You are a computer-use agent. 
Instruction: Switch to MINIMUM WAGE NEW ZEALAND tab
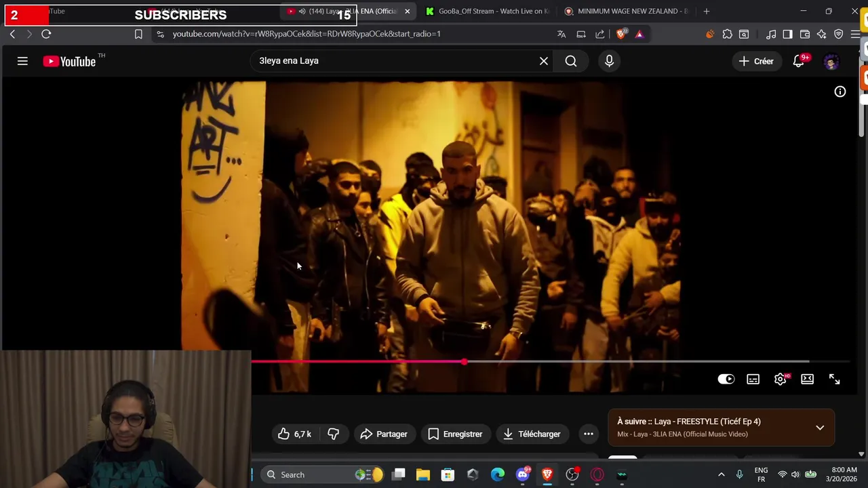click(x=627, y=12)
